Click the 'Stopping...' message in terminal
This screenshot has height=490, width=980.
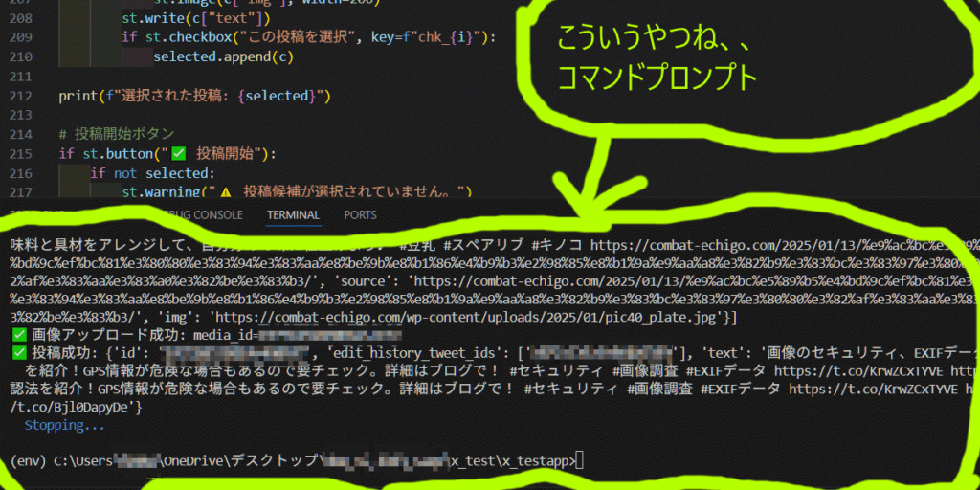pyautogui.click(x=64, y=424)
